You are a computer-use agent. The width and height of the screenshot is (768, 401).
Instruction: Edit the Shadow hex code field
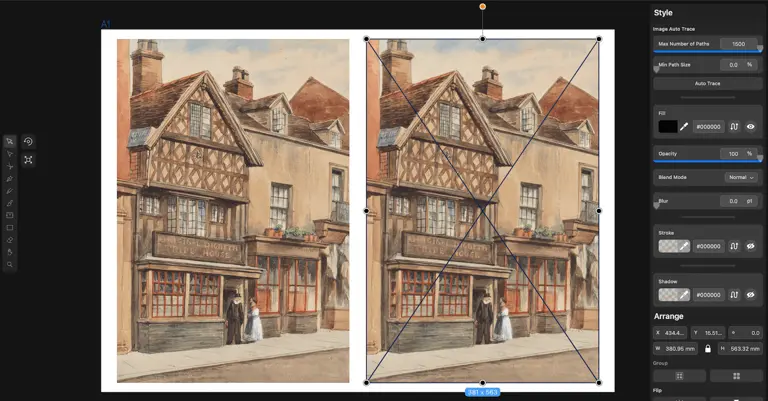pos(708,295)
